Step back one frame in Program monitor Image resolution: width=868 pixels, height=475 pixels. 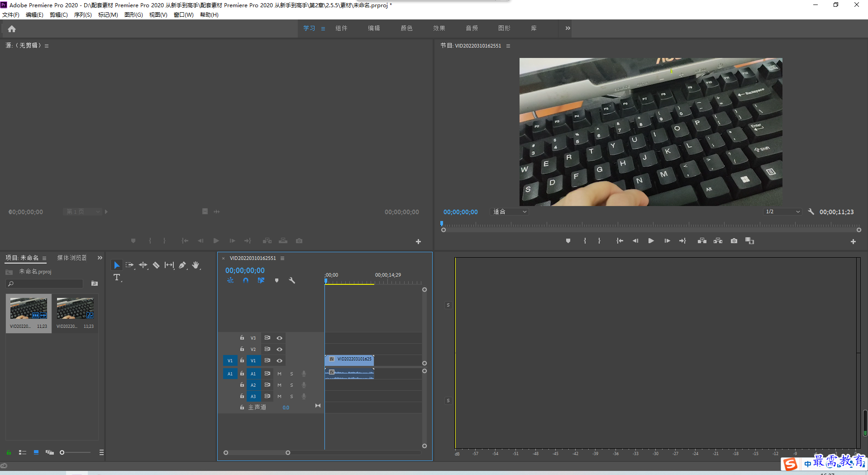click(x=635, y=241)
